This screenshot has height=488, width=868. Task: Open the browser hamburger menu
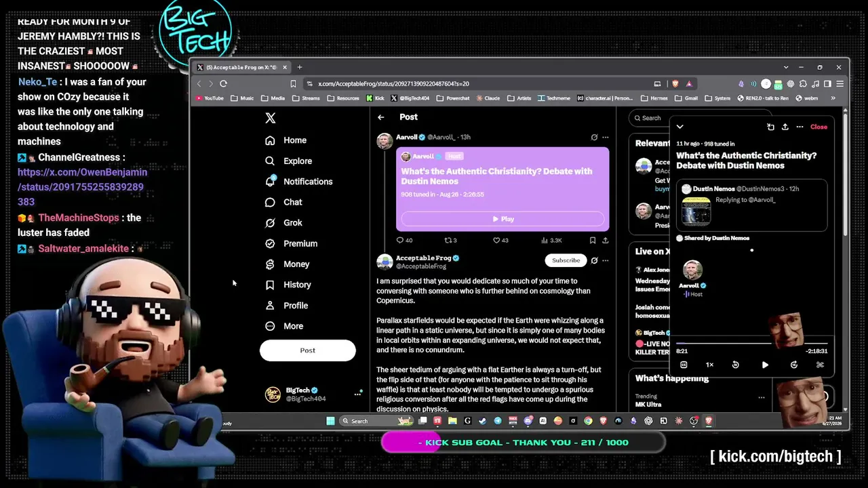pyautogui.click(x=840, y=83)
